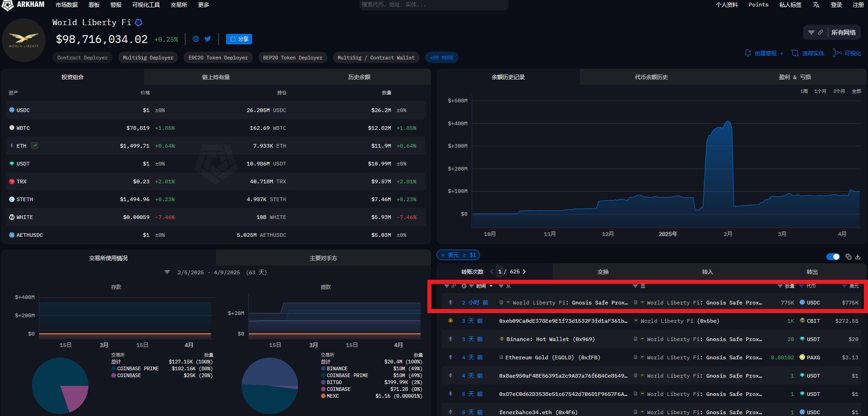Switch to the 盈利 & 亏损 tab

(795, 77)
